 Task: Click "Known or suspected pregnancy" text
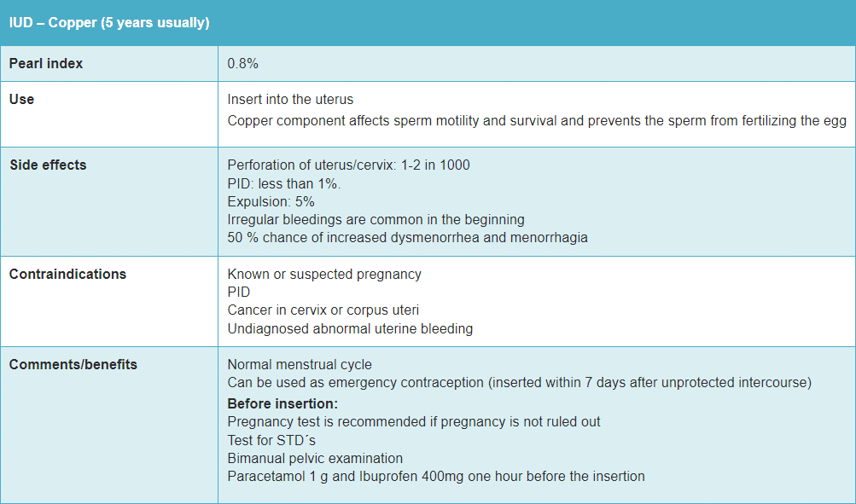click(324, 275)
